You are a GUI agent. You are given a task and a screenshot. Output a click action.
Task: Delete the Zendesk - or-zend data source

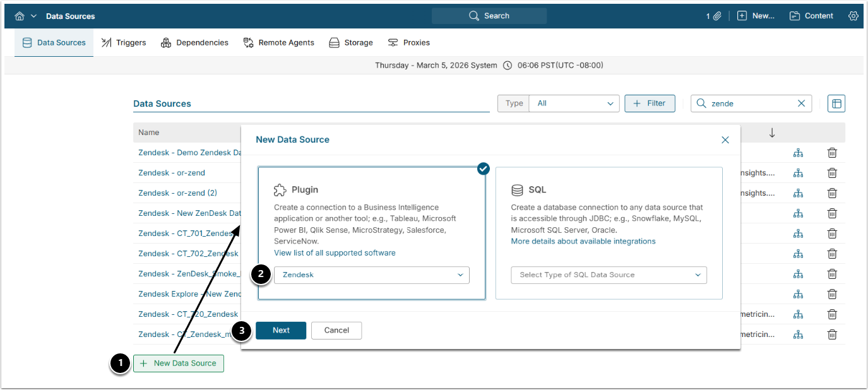click(832, 173)
